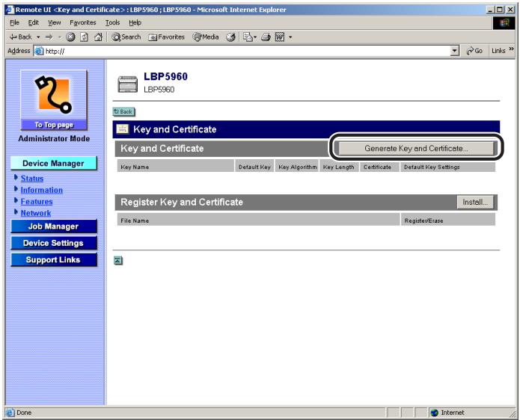Click the Stop loading icon
Screen dimensions: 520x420
[x=70, y=37]
